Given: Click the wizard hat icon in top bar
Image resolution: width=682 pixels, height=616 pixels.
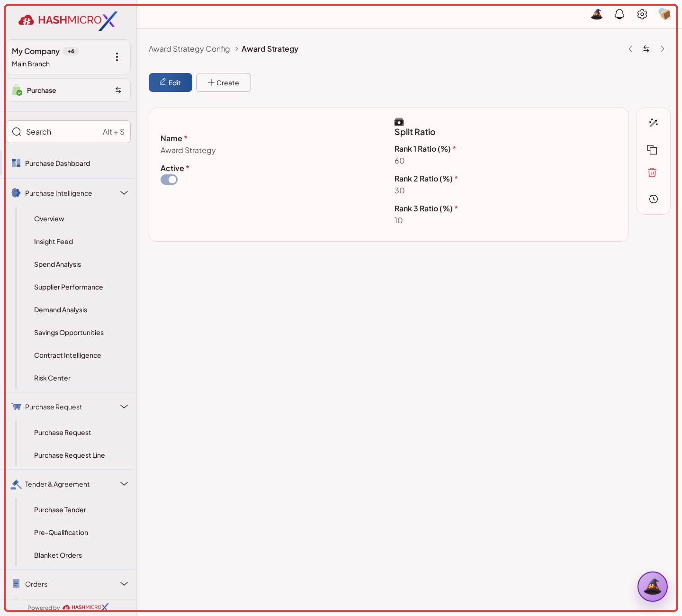Looking at the screenshot, I should 597,14.
